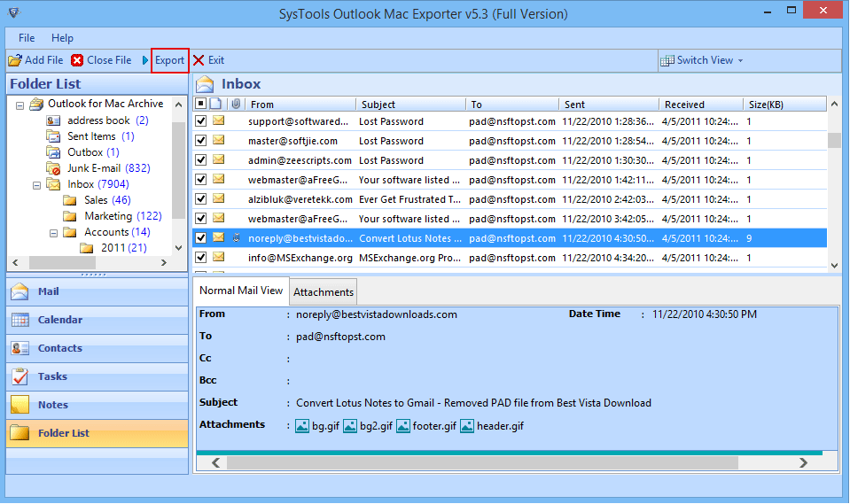The width and height of the screenshot is (850, 504).
Task: Uncheck the info@MSExchange.org email checkbox
Action: 200,258
